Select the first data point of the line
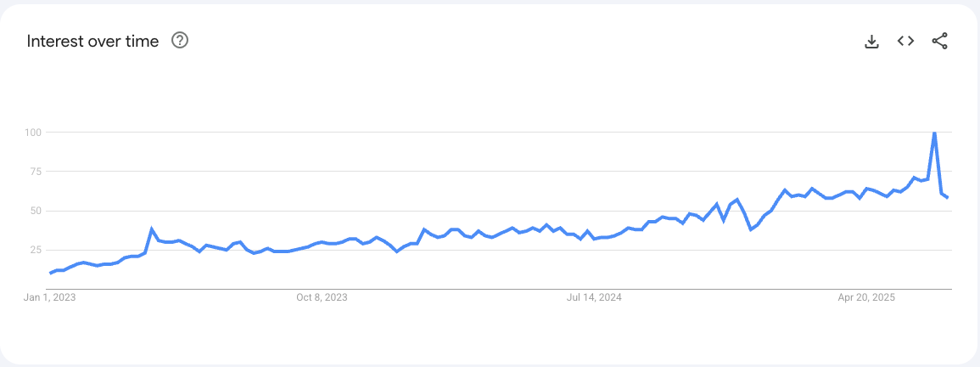This screenshot has width=980, height=367. click(x=50, y=273)
